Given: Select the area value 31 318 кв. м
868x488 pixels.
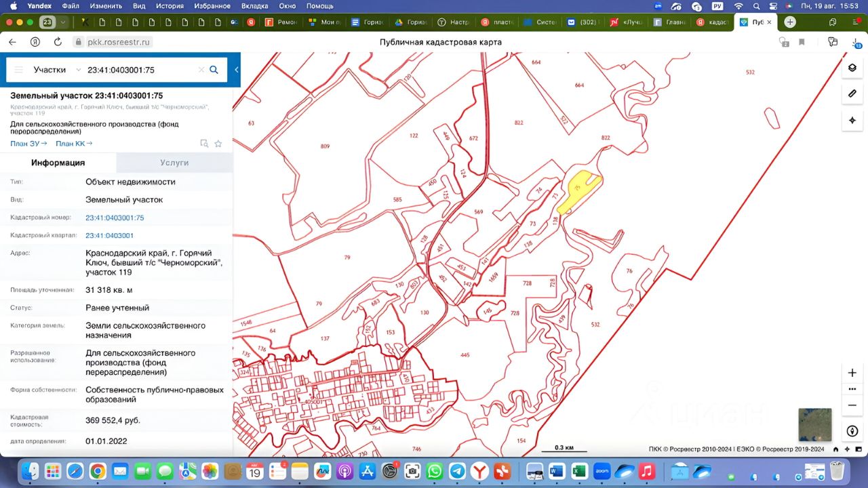Looking at the screenshot, I should click(109, 290).
